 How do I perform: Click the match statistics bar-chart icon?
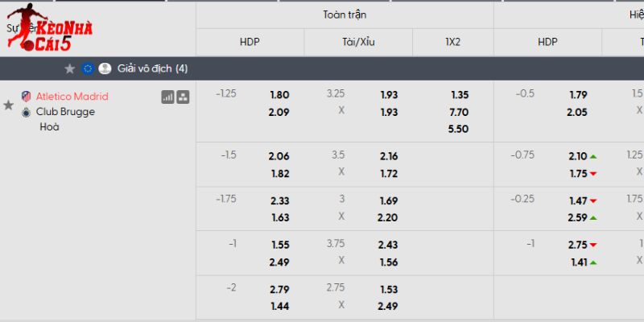(167, 97)
